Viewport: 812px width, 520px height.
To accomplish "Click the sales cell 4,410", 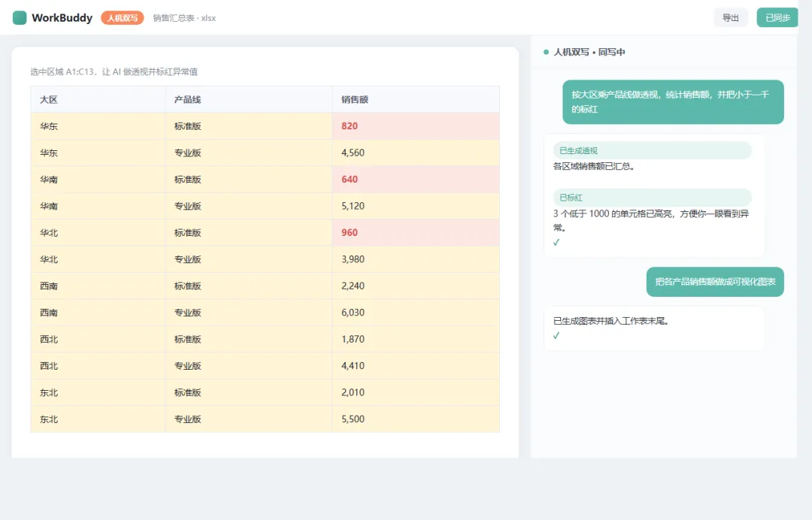I will [416, 366].
